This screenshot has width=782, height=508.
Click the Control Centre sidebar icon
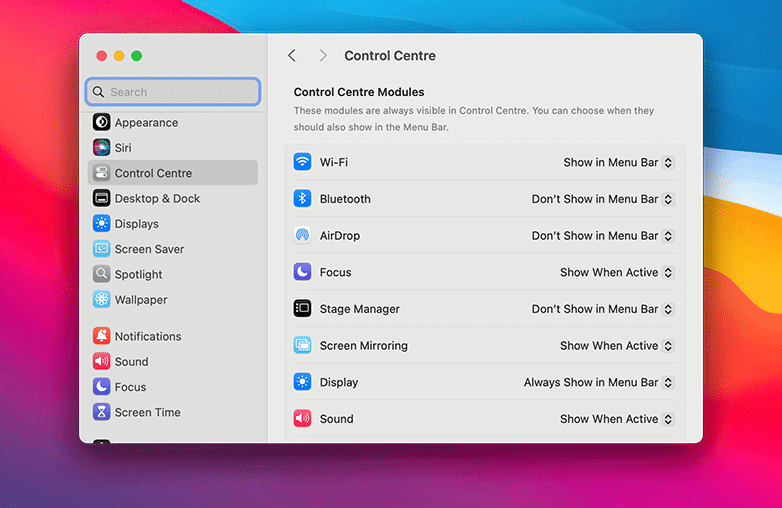(102, 173)
